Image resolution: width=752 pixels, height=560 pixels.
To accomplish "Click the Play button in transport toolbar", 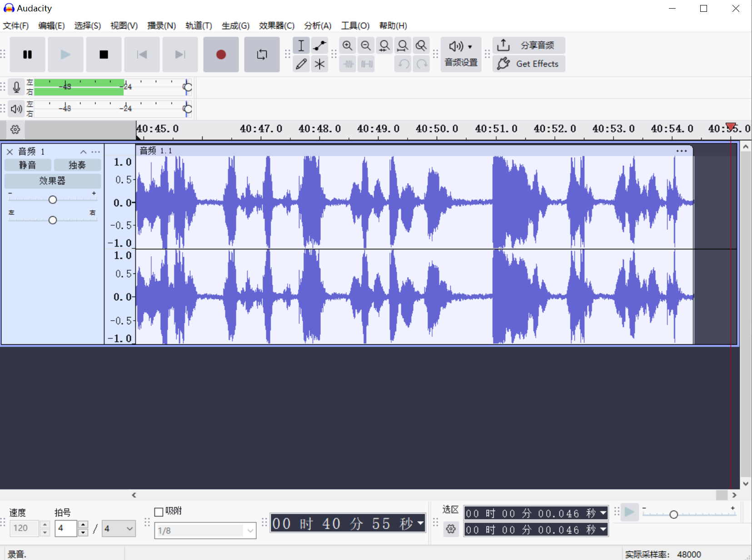I will pos(65,55).
